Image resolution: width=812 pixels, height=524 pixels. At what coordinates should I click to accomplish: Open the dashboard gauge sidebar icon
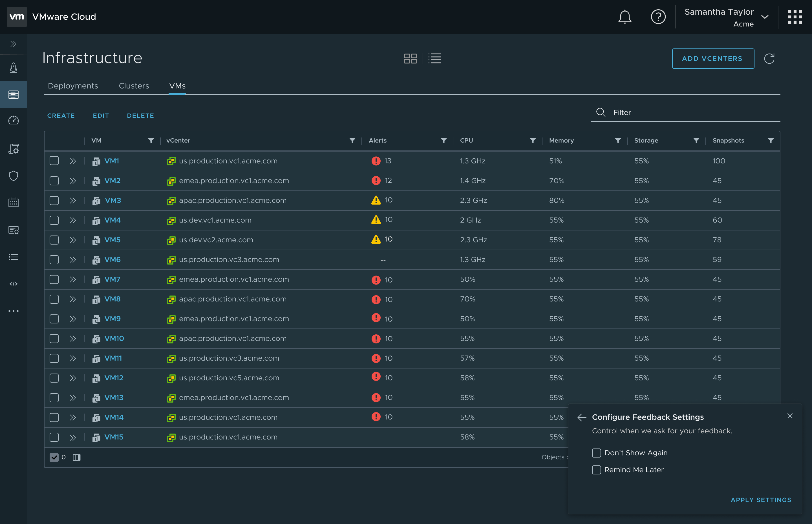click(x=14, y=120)
